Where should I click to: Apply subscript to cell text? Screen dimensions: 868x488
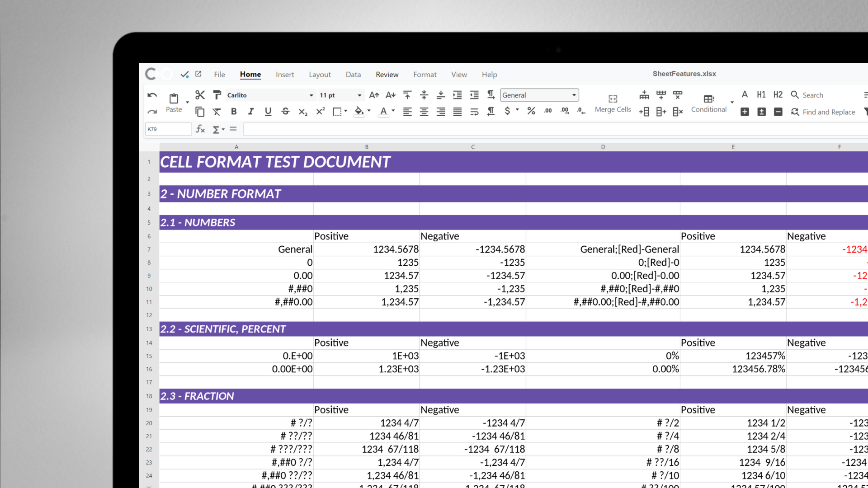302,112
